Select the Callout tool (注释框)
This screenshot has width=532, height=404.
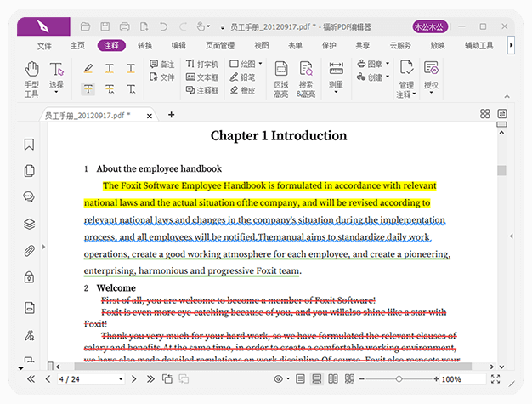[x=202, y=90]
